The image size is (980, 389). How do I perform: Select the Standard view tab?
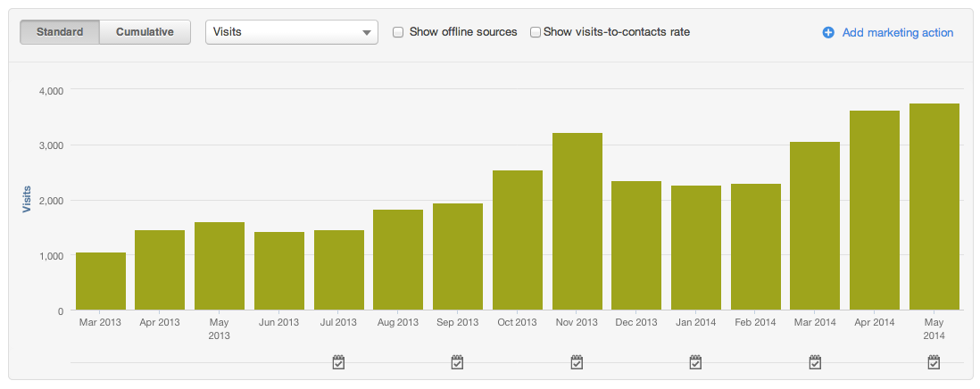[x=60, y=32]
